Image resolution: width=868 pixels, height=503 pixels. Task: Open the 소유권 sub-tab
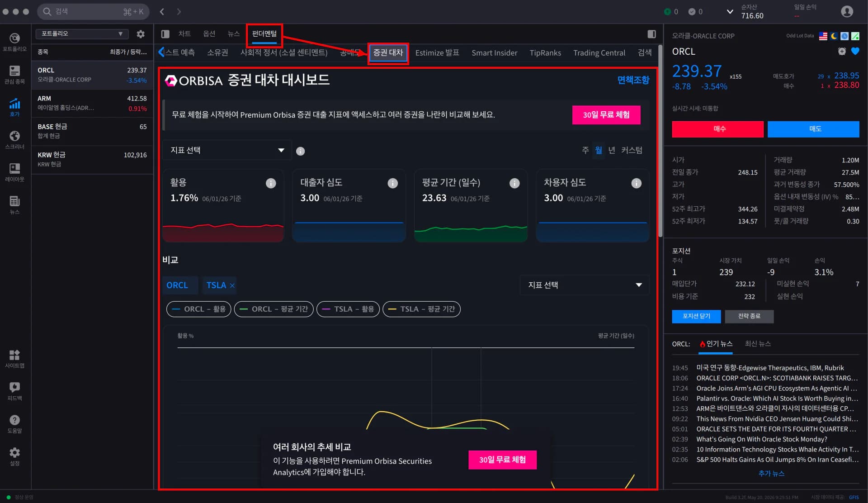(x=217, y=53)
